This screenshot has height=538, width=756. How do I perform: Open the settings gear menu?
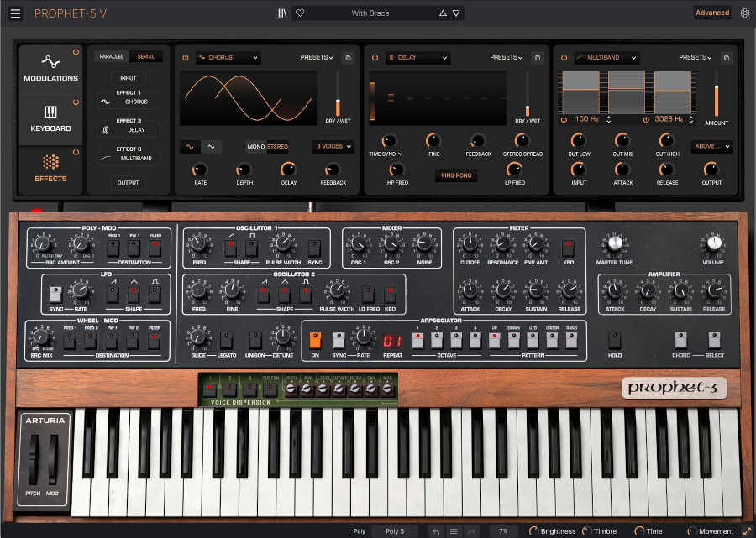click(x=744, y=13)
